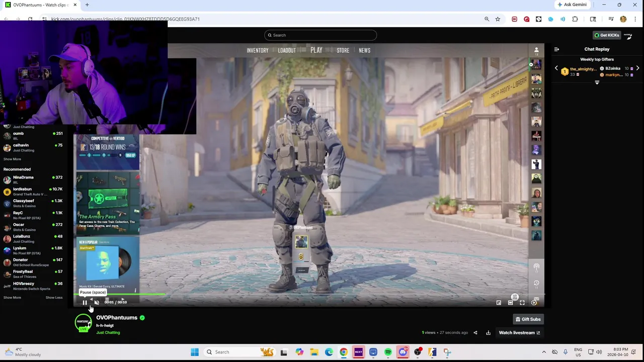
Task: Open Donator channel in sidebar
Action: [33, 262]
